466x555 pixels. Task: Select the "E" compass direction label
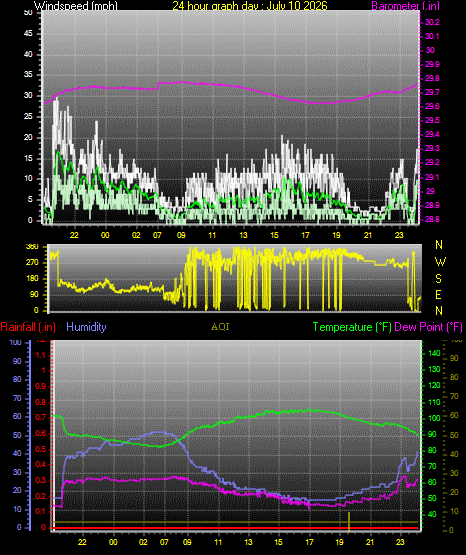coord(438,294)
